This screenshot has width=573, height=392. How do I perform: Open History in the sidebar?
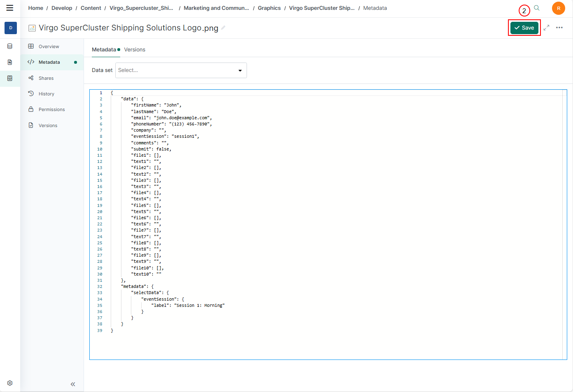(x=46, y=94)
